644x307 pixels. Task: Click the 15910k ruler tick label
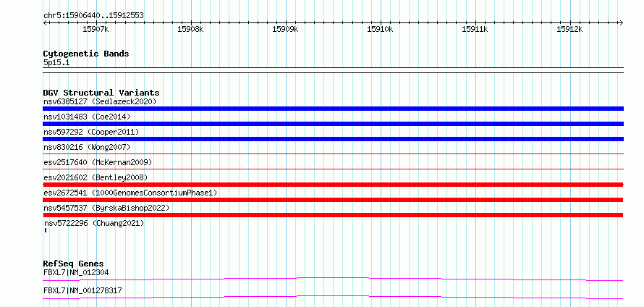(380, 29)
